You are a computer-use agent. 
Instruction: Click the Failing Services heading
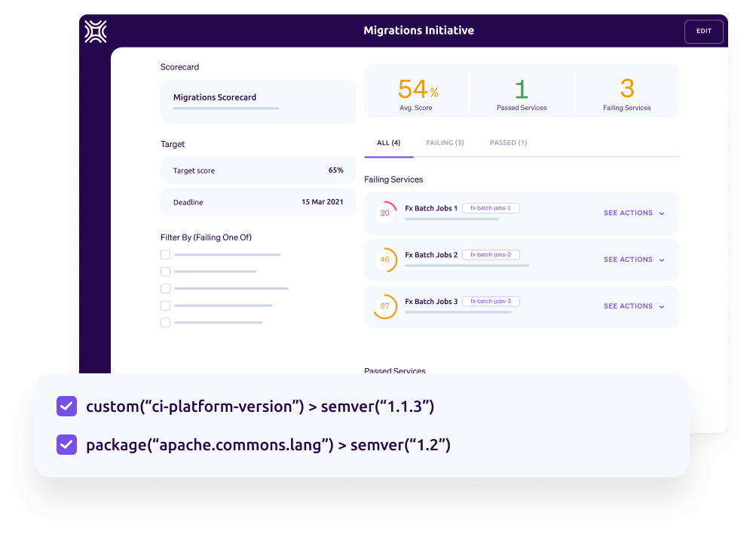pyautogui.click(x=393, y=180)
